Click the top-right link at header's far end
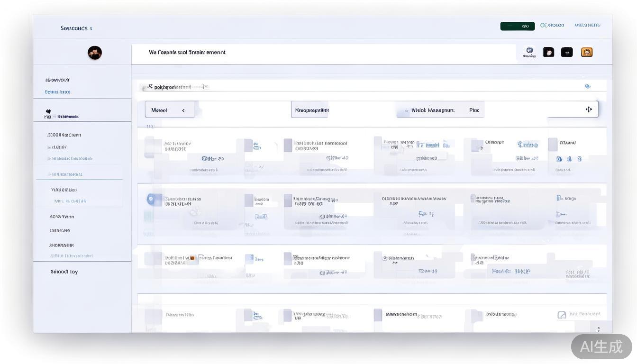 click(588, 25)
